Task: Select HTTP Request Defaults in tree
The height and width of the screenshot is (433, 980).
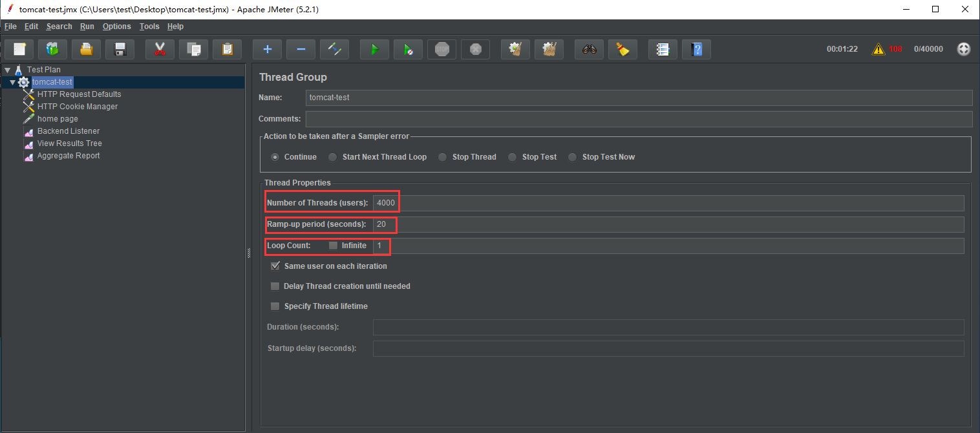Action: tap(79, 94)
